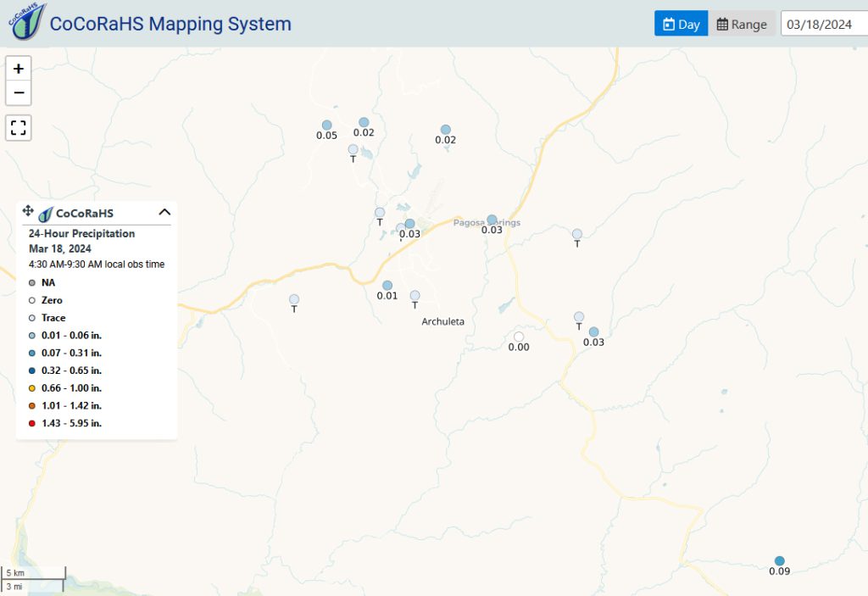Click the 0.09 precipitation station marker
This screenshot has width=868, height=596.
coord(780,561)
